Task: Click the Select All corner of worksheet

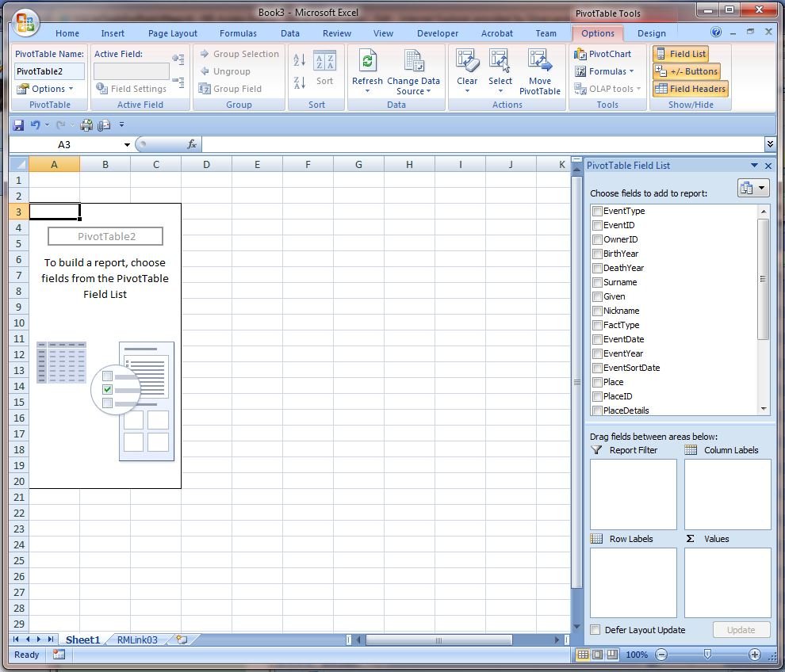Action: [18, 164]
